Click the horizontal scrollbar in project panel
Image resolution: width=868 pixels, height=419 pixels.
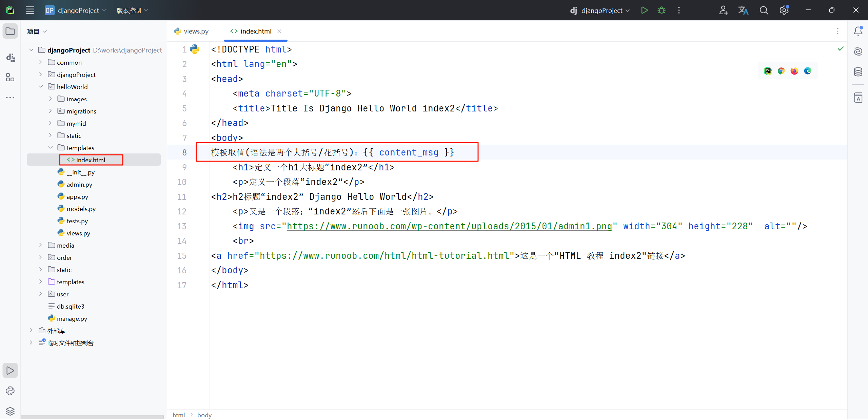point(92,417)
